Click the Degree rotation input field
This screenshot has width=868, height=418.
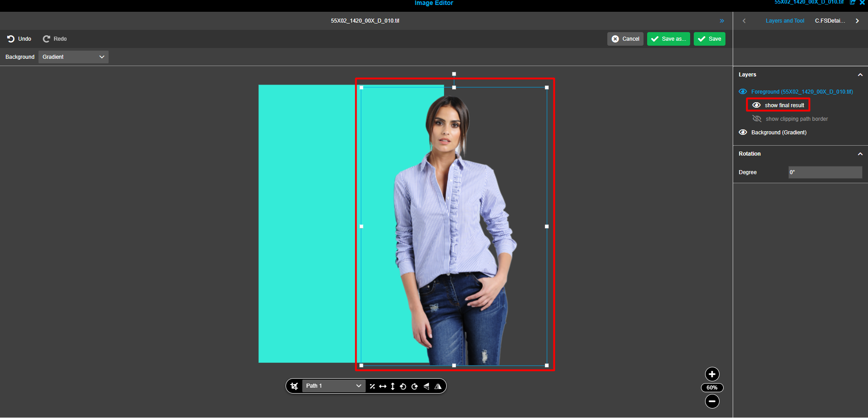coord(825,172)
